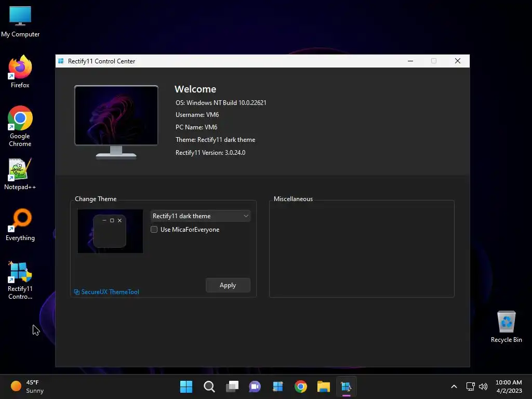This screenshot has height=399, width=532.
Task: Launch Chrome from the taskbar
Action: (301, 387)
